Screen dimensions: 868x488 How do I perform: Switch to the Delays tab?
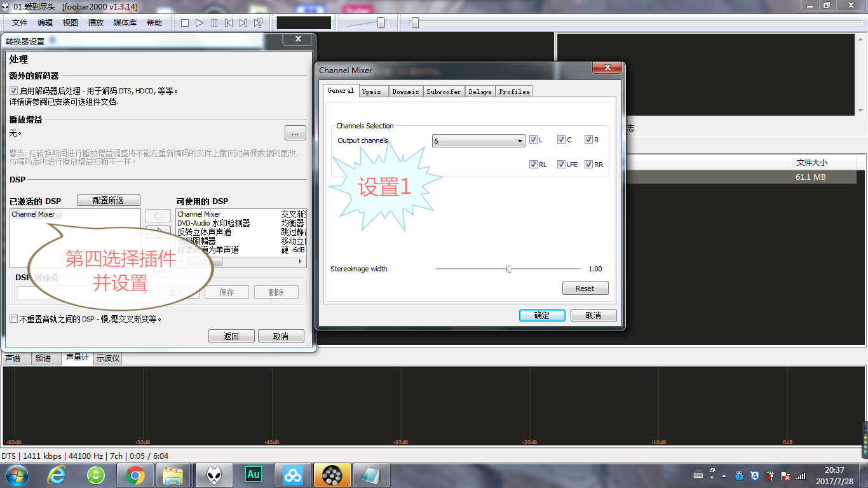[480, 91]
